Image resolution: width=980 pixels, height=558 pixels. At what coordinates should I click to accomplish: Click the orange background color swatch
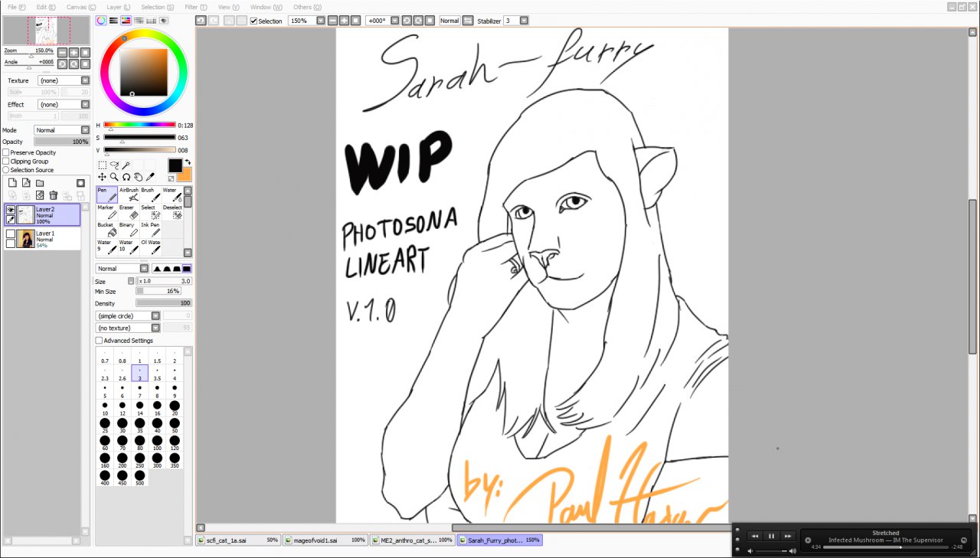184,174
